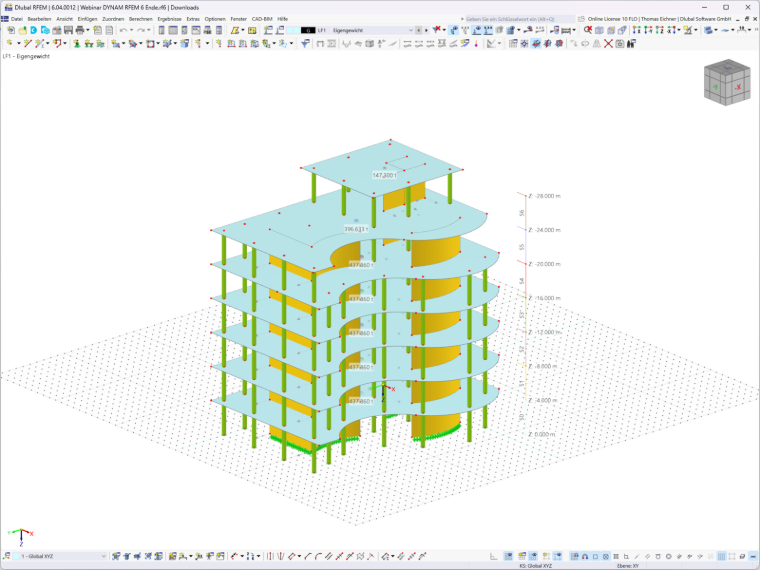Select the view in Z direction icon
This screenshot has width=760, height=570.
[x=660, y=30]
